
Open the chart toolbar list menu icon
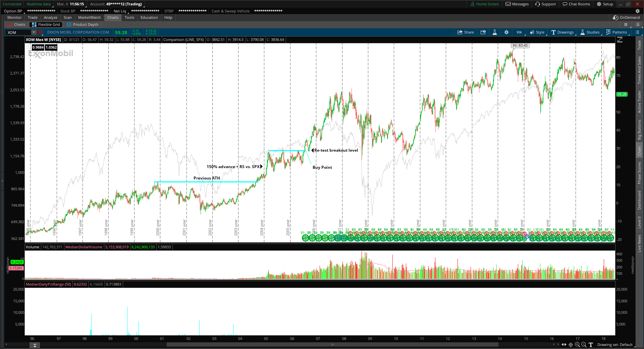click(637, 32)
